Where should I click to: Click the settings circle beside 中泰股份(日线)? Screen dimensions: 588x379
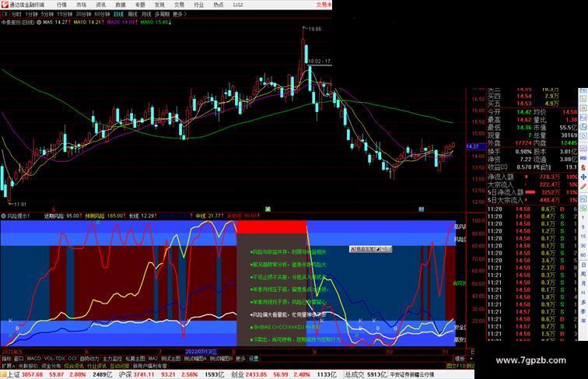point(39,23)
